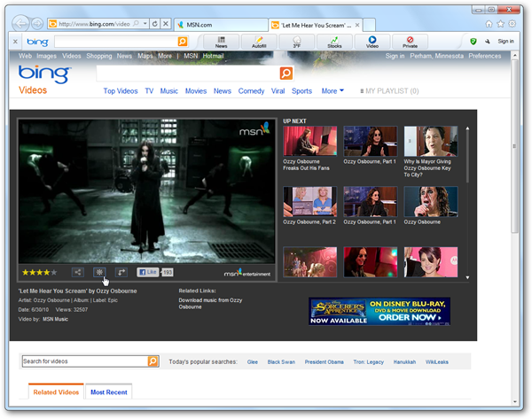The image size is (532, 419).
Task: Click the Black Swan popular search link
Action: 281,361
